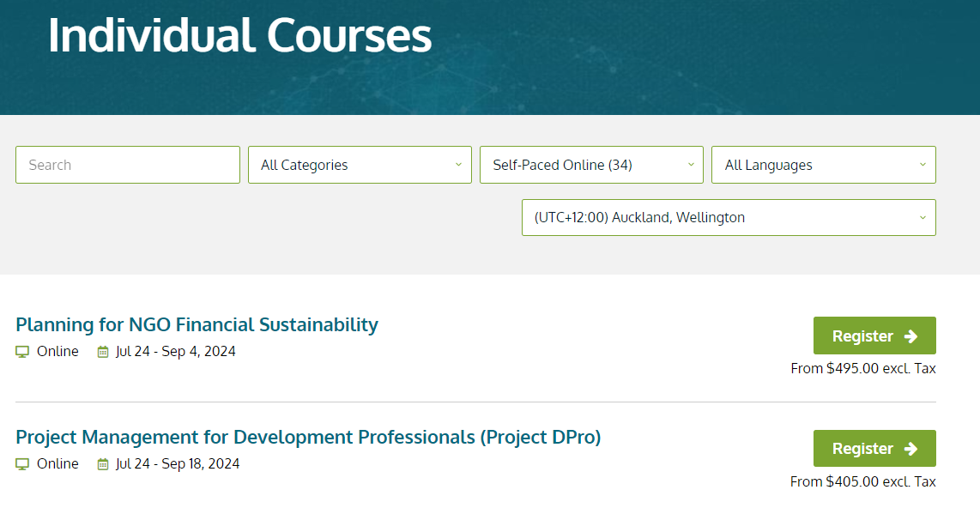Click the arrow icon on Project DPro Register button
The height and width of the screenshot is (514, 980).
pyautogui.click(x=911, y=449)
